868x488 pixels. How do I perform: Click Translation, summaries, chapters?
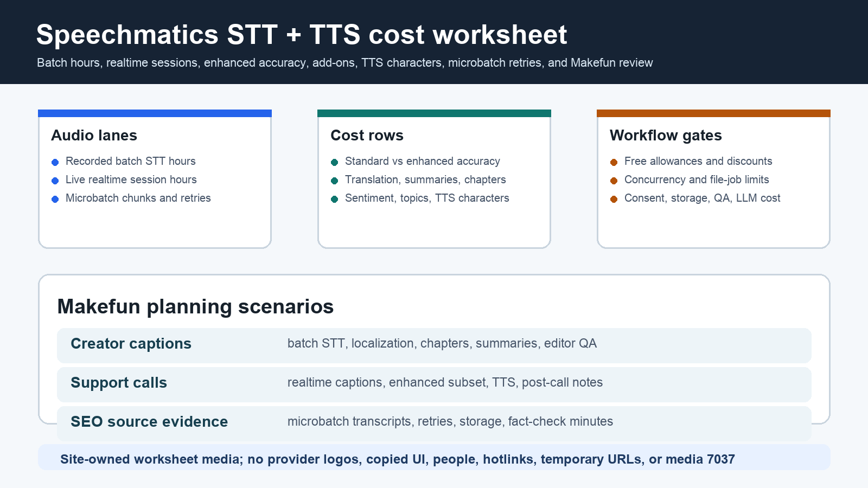(x=425, y=179)
